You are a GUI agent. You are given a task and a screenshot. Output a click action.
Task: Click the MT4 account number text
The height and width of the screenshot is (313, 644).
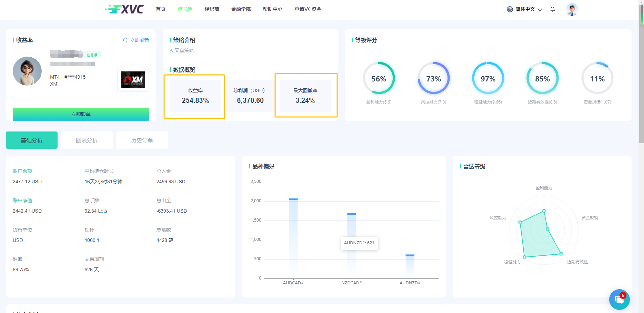click(68, 77)
